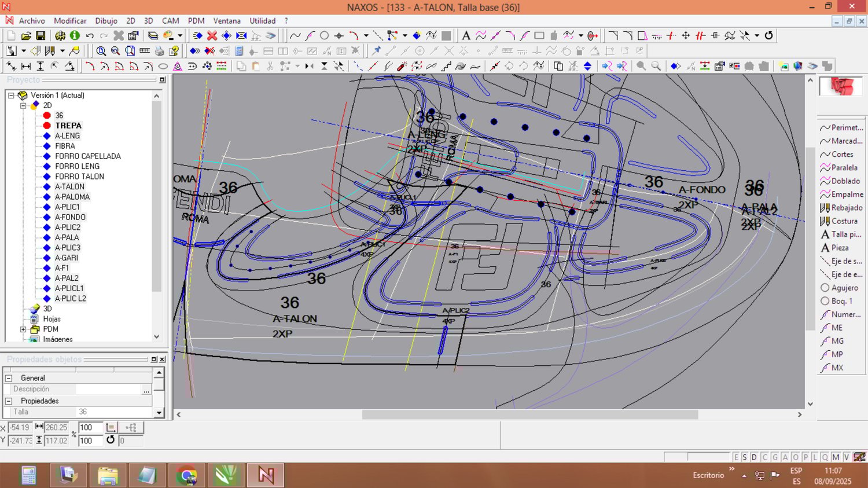The image size is (868, 488).
Task: Click the printer icon in toolbar
Action: click(x=159, y=51)
